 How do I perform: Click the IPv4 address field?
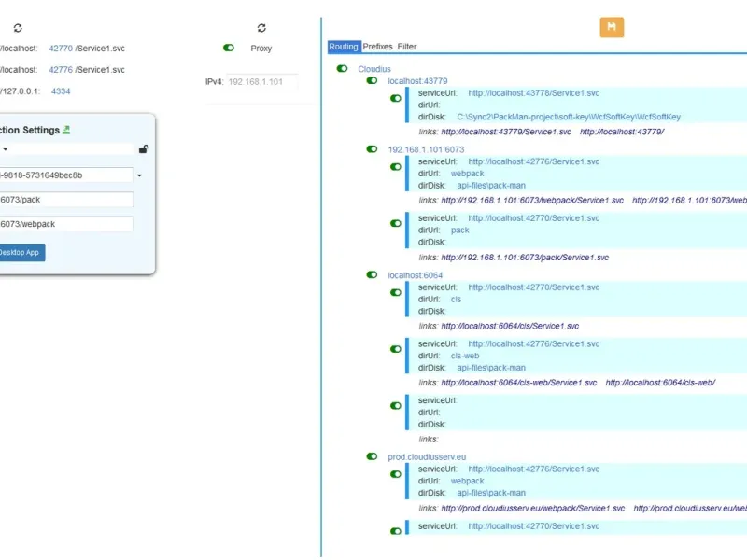pos(262,82)
